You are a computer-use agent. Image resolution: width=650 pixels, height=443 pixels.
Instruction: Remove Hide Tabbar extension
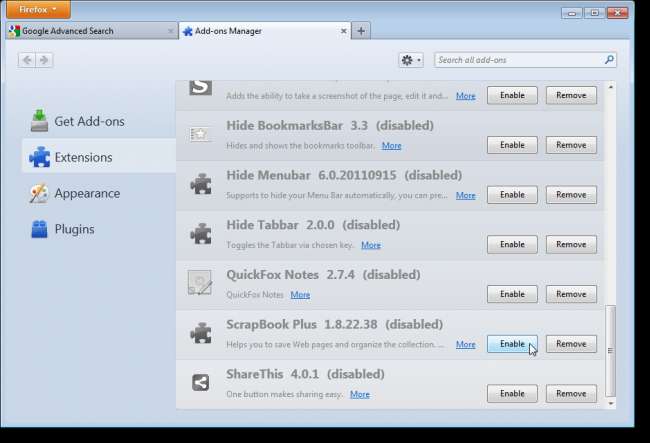click(571, 244)
